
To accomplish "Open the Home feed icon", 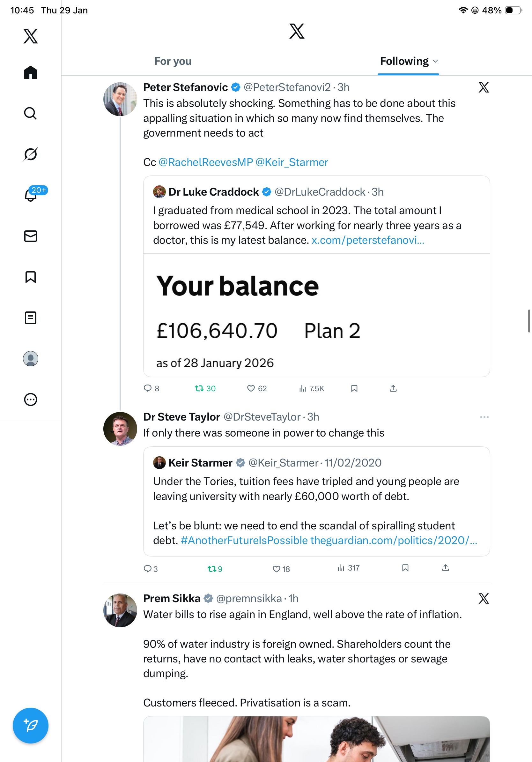I will click(31, 72).
